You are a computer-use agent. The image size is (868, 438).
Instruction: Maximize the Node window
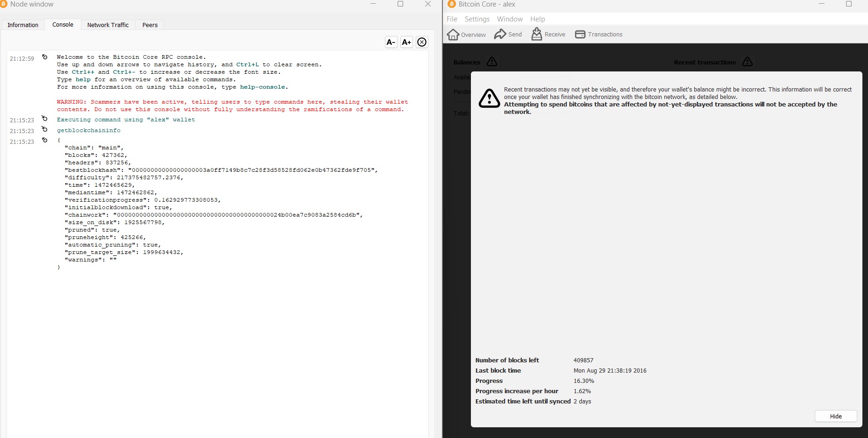click(x=400, y=4)
